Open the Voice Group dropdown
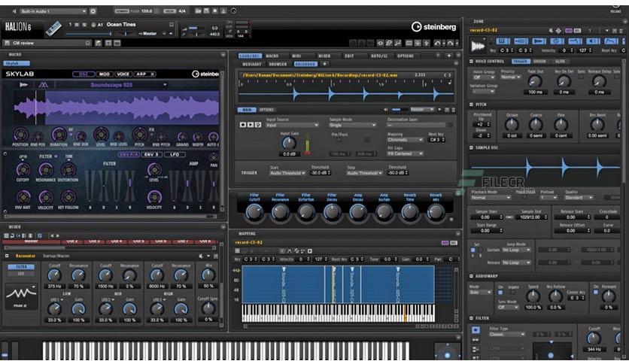629x364 pixels. coord(484,77)
